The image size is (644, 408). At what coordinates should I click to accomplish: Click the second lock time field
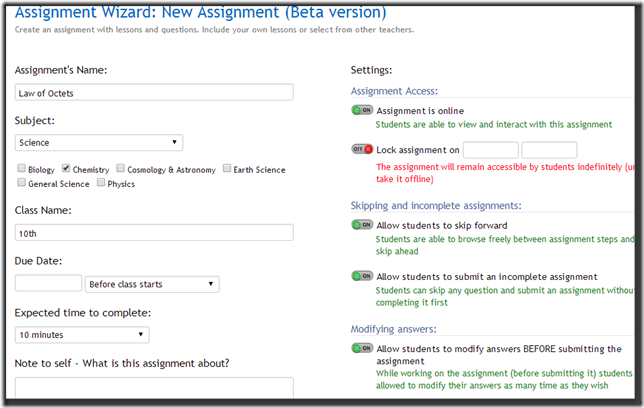(549, 150)
